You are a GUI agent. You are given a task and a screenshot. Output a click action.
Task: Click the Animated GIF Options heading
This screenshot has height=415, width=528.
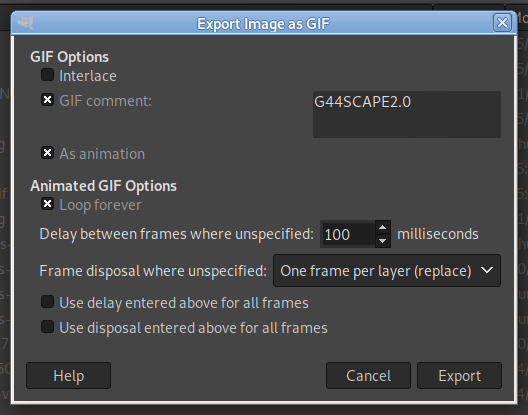coord(103,186)
